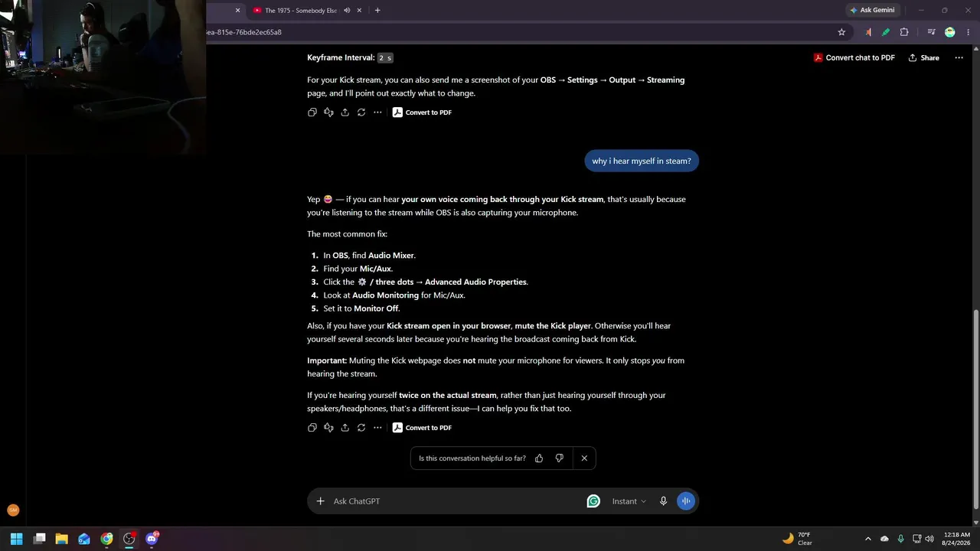Open the volume control in system tray
980x551 pixels.
coord(929,539)
